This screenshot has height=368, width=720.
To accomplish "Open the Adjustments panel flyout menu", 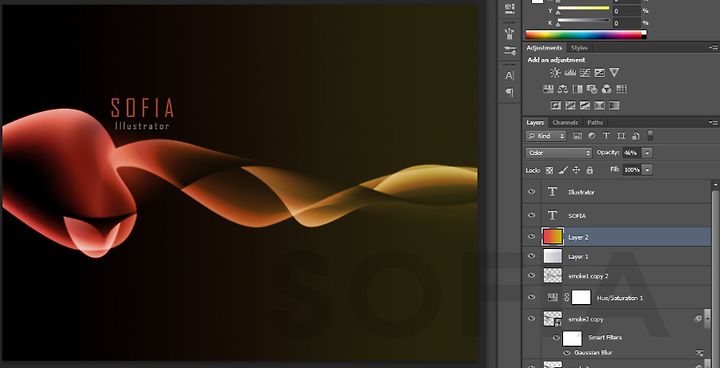I will coord(713,47).
